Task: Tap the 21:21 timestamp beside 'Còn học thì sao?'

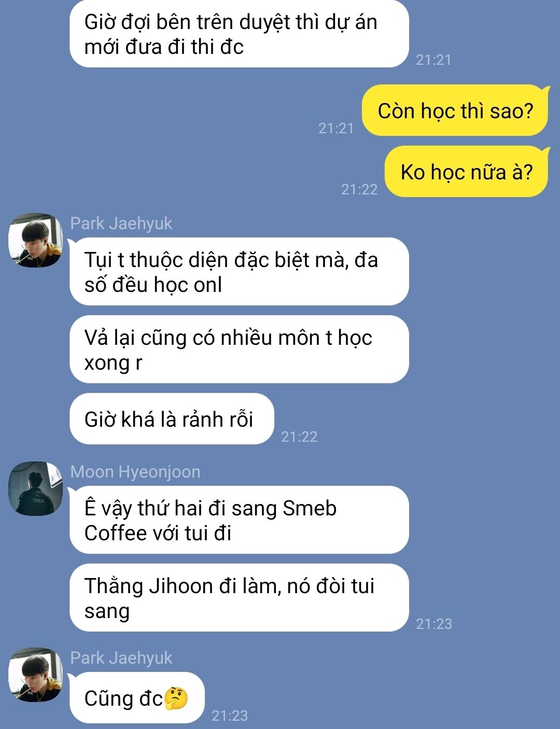Action: click(336, 128)
